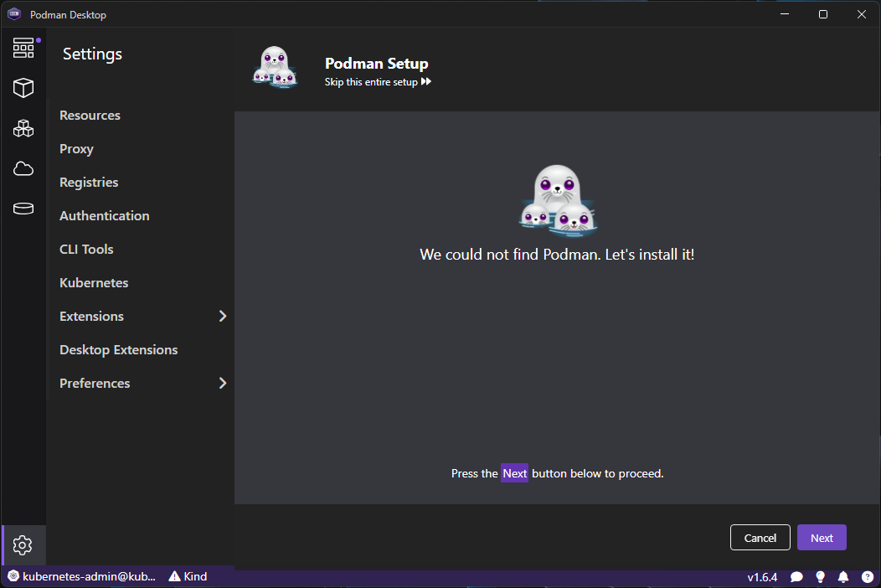Click the small seal logo near Podman Setup
This screenshot has height=588, width=881.
(275, 68)
